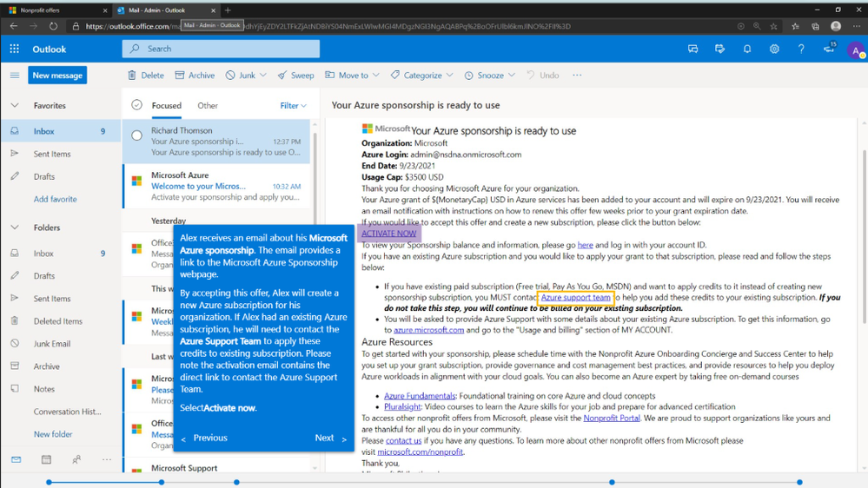This screenshot has height=488, width=868.
Task: Open the Azure support team link
Action: point(576,298)
